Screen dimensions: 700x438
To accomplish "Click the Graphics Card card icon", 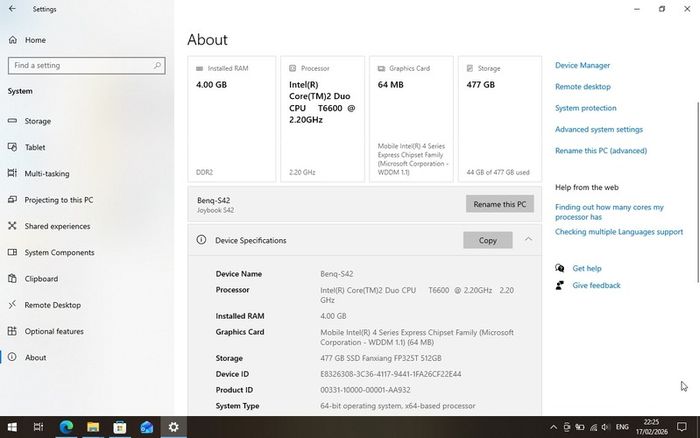I will tap(381, 68).
